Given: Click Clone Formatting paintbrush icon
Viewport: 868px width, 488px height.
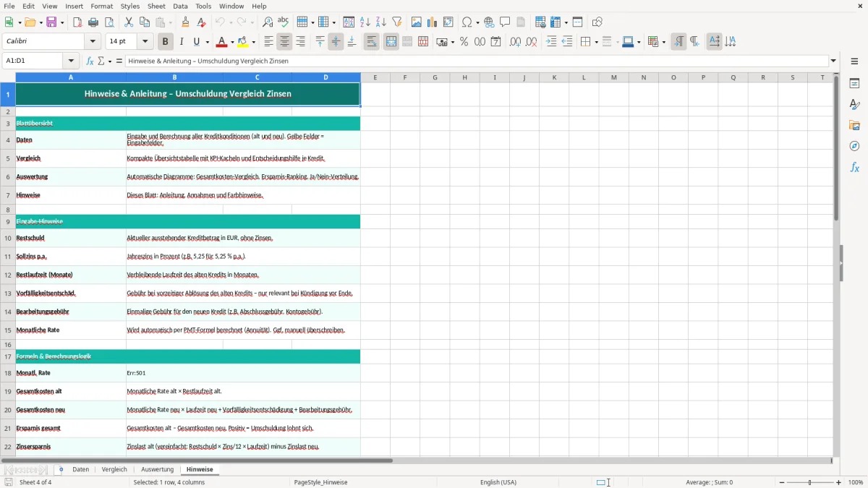Looking at the screenshot, I should [x=186, y=22].
